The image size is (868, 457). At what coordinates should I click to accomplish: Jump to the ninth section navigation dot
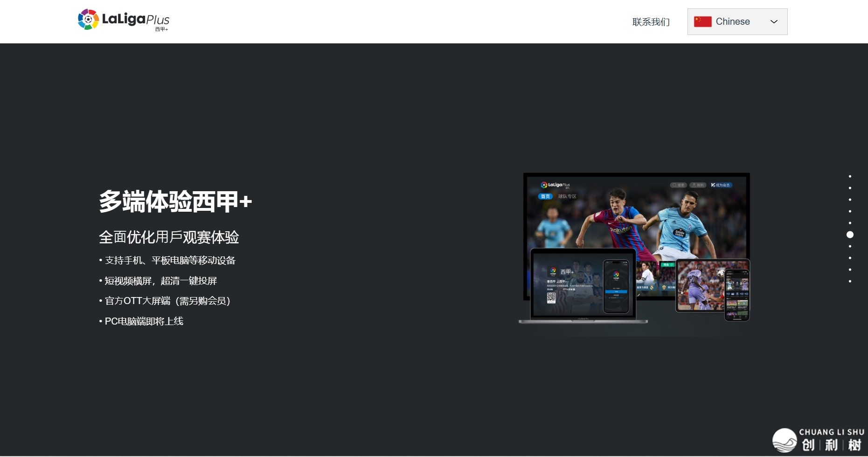(x=850, y=270)
